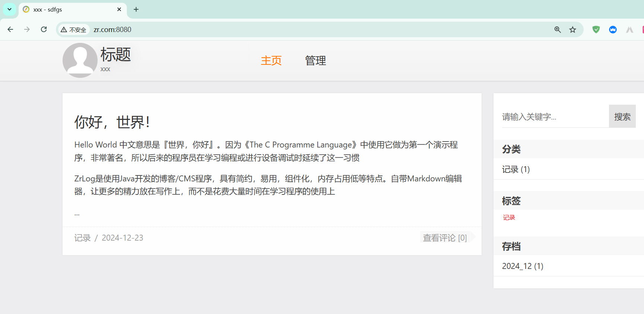
Task: Open the 管理 navigation item
Action: 315,60
